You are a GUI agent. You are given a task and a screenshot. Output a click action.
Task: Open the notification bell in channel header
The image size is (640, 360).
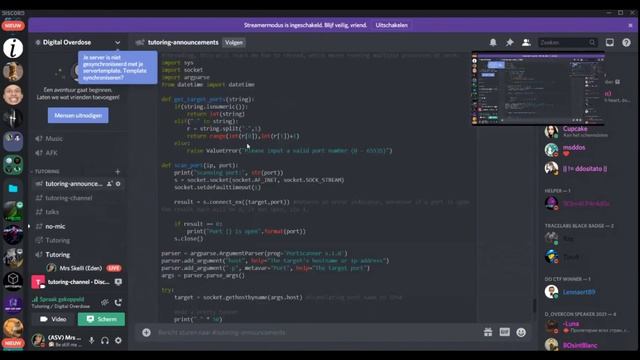tap(493, 42)
